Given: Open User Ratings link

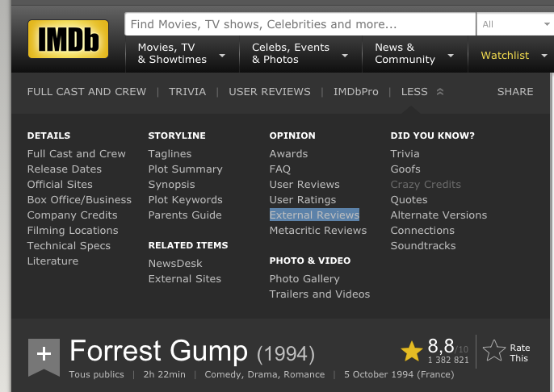Looking at the screenshot, I should click(302, 200).
